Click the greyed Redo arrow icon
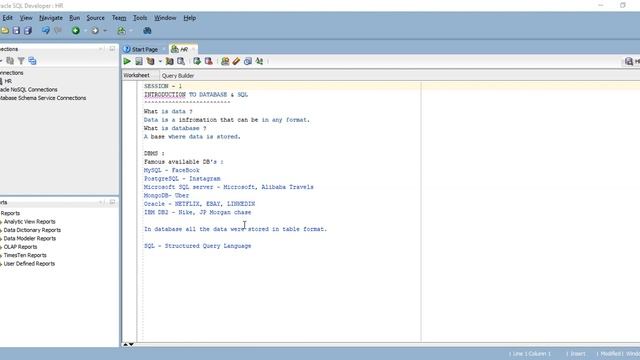Viewport: 640px width, 360px height. click(x=58, y=31)
